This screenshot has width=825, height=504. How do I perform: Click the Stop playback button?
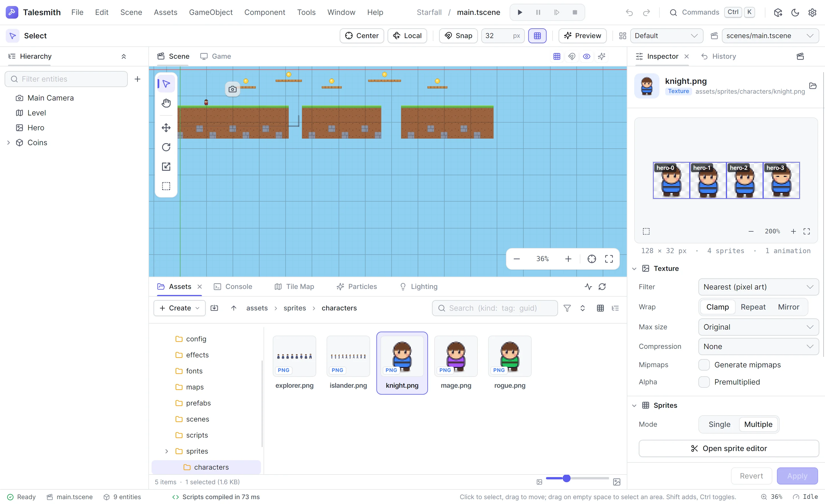(575, 12)
